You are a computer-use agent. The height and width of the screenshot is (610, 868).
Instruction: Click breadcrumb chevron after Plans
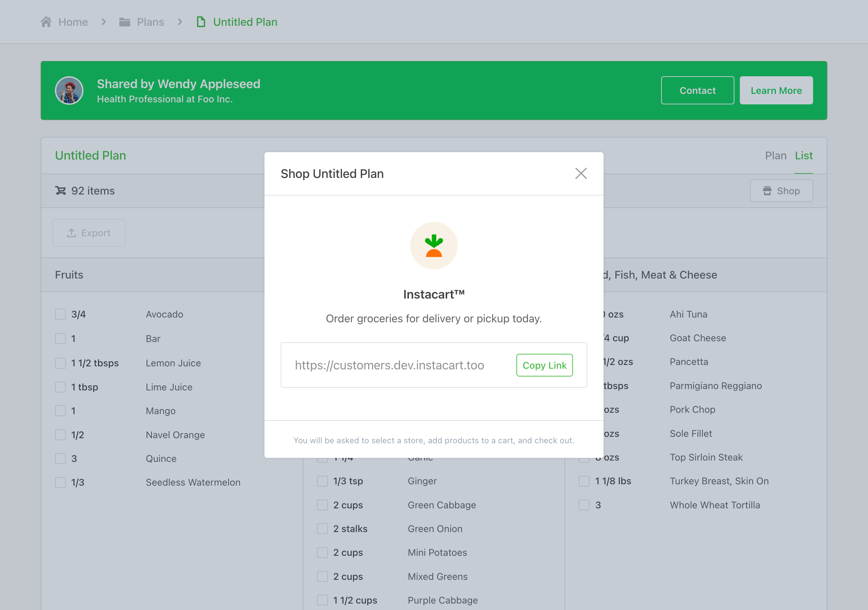[180, 22]
